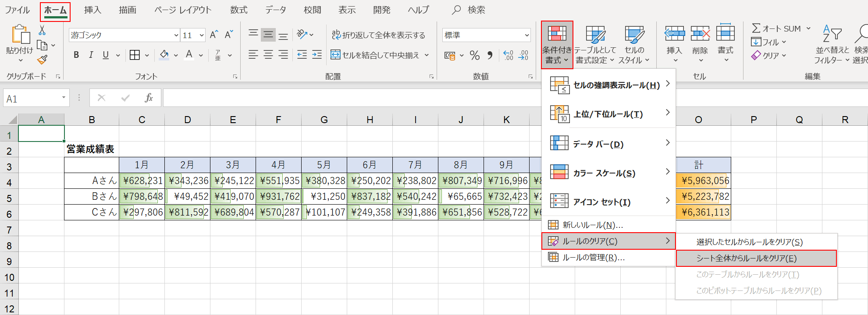This screenshot has width=868, height=315.
Task: Click the Cut scissors icon
Action: click(42, 30)
